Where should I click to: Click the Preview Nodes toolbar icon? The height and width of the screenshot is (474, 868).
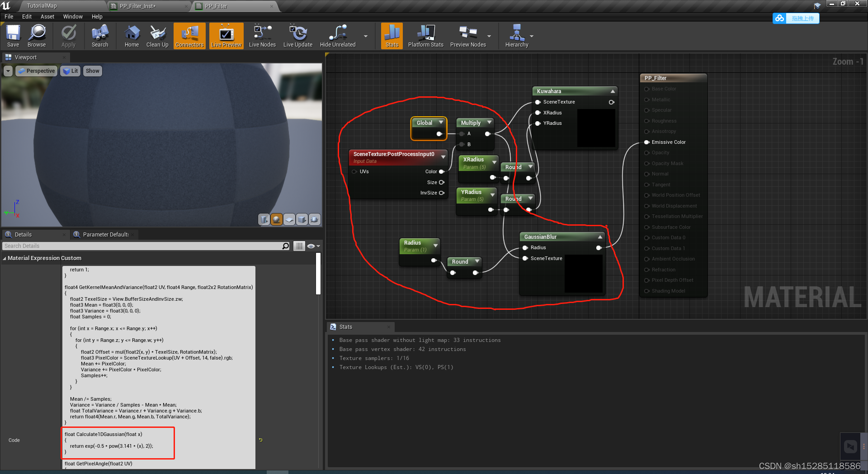tap(468, 36)
